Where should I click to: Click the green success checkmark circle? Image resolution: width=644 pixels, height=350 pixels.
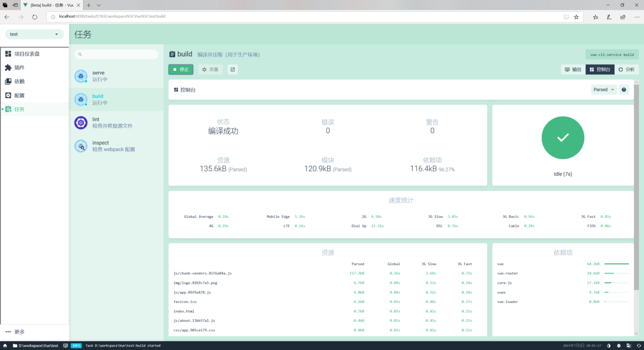click(x=563, y=138)
